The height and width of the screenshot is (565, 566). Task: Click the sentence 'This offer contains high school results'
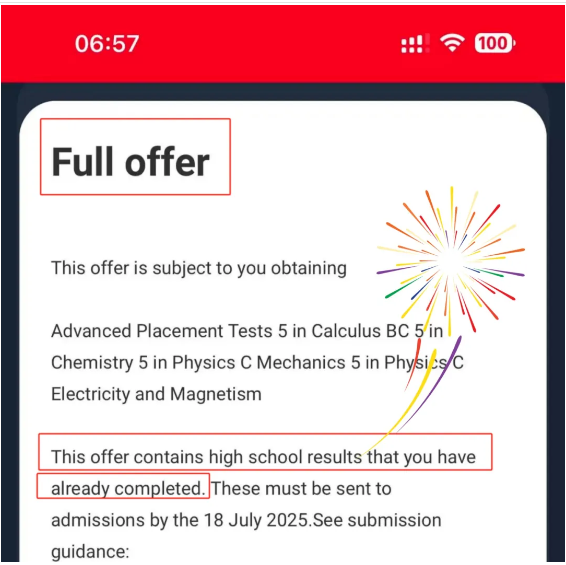point(206,457)
